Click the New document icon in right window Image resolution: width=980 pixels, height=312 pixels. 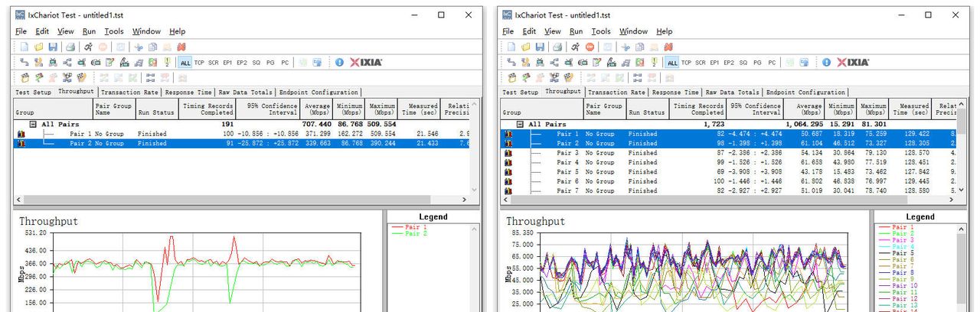pyautogui.click(x=511, y=47)
